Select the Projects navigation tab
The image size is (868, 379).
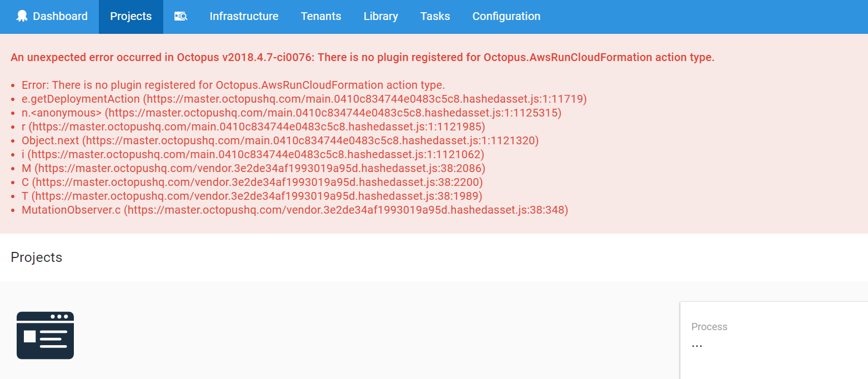pos(131,16)
